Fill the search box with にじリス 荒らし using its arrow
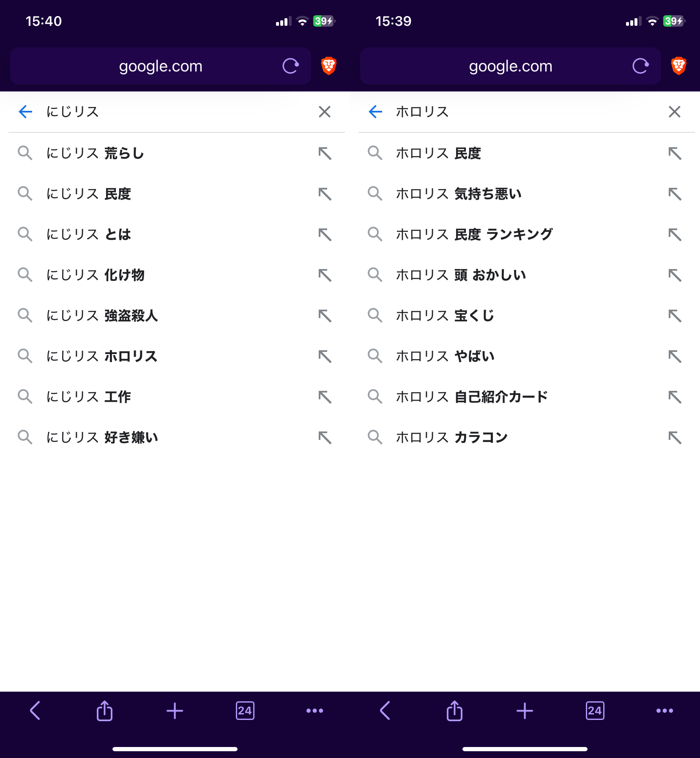Screen dimensions: 700x758 coord(325,153)
